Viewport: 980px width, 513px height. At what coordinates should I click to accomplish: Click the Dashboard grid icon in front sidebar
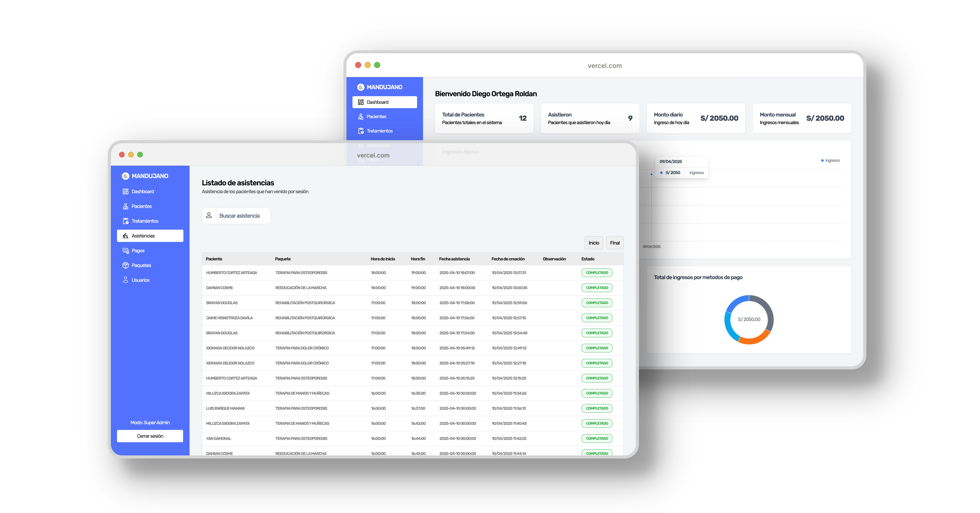tap(126, 192)
